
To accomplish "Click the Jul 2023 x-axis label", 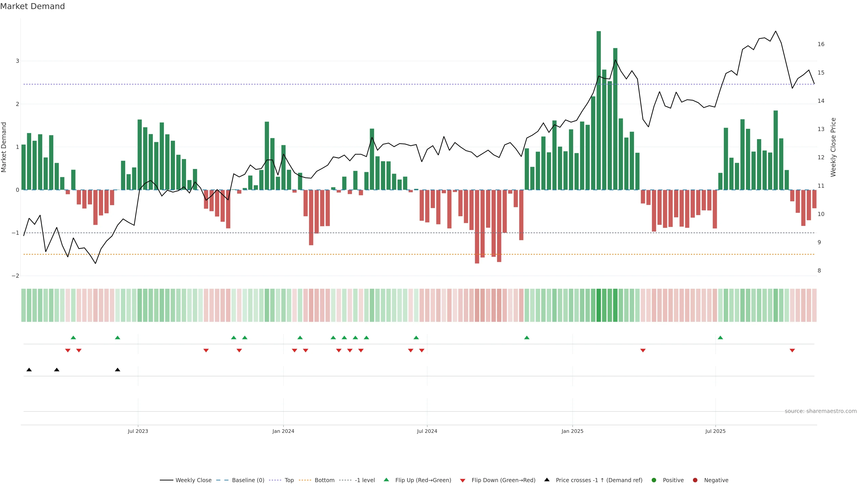I will click(138, 431).
